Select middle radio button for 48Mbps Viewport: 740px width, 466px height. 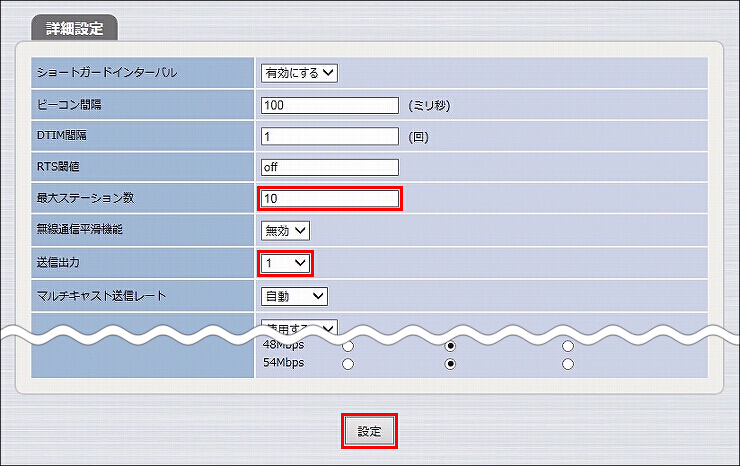coord(450,346)
